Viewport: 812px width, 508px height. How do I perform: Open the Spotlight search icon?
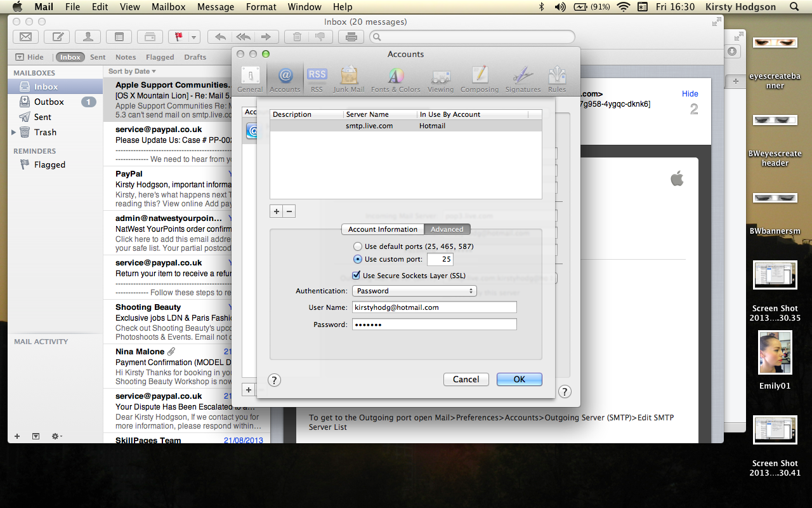point(794,7)
